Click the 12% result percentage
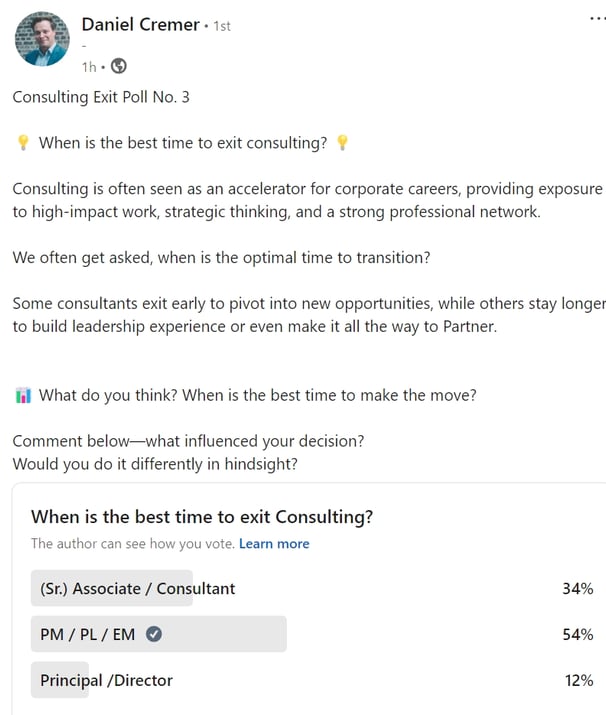 (x=579, y=680)
